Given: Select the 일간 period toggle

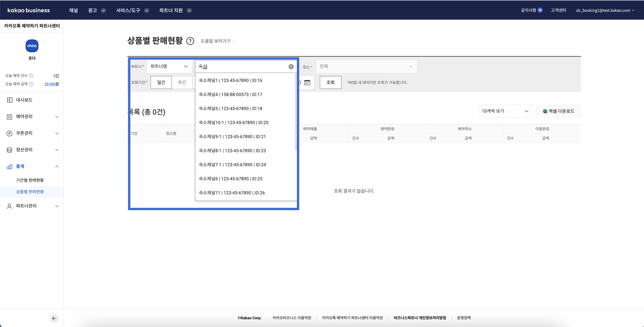Looking at the screenshot, I should (x=161, y=82).
